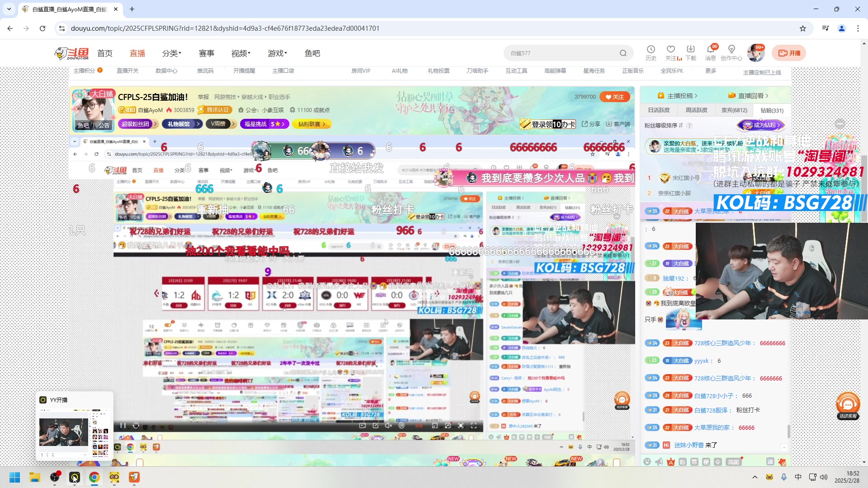Viewport: 868px width, 488px height.
Task: Click the user avatar in header
Action: tap(755, 53)
